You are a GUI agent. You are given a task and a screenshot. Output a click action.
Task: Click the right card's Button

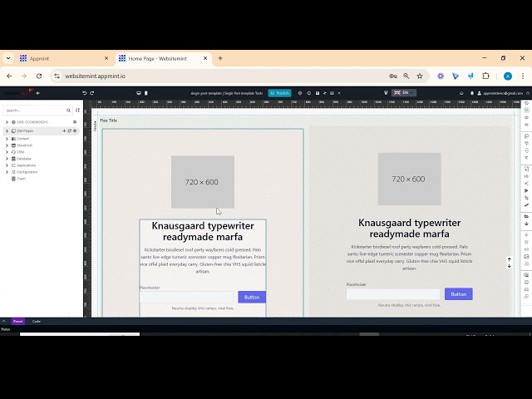pyautogui.click(x=458, y=293)
